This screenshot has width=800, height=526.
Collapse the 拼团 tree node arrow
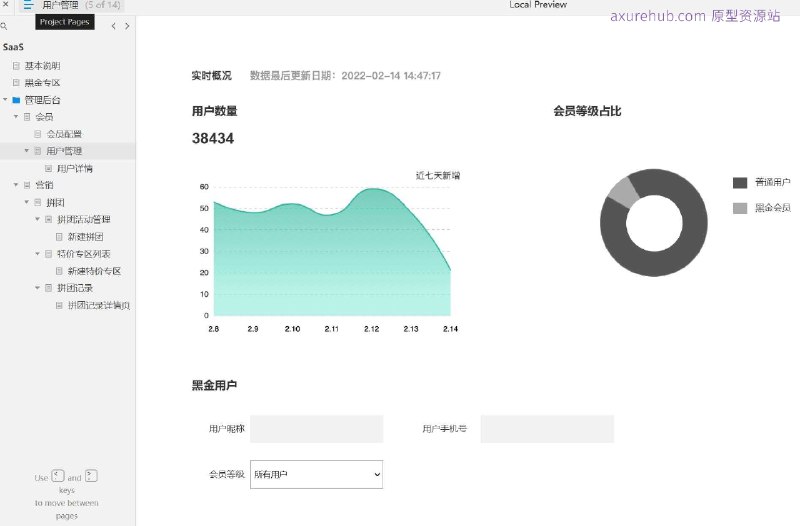pyautogui.click(x=27, y=202)
